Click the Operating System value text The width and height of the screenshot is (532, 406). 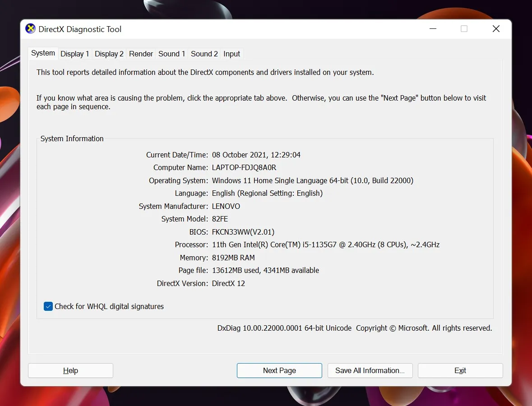pos(312,180)
